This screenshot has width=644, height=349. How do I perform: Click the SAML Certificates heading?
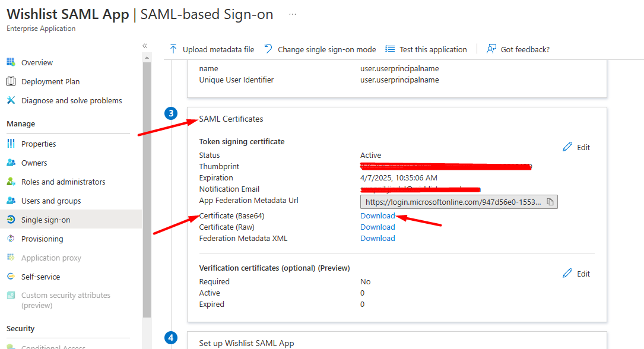[231, 119]
